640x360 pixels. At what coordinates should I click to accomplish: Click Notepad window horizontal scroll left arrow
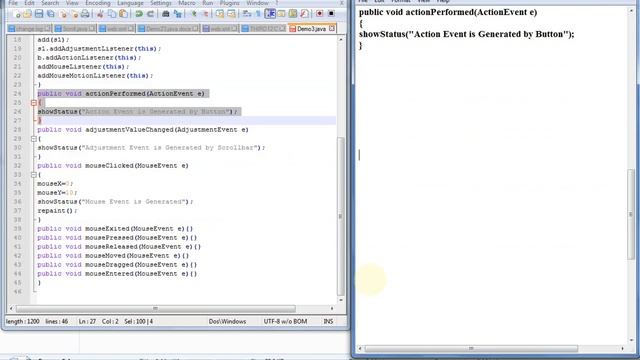(x=360, y=349)
